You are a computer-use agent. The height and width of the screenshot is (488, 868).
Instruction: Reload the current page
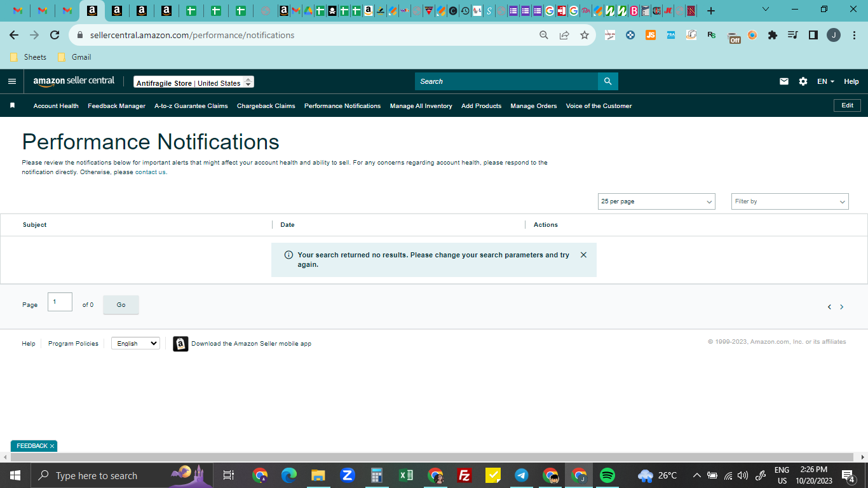point(55,35)
